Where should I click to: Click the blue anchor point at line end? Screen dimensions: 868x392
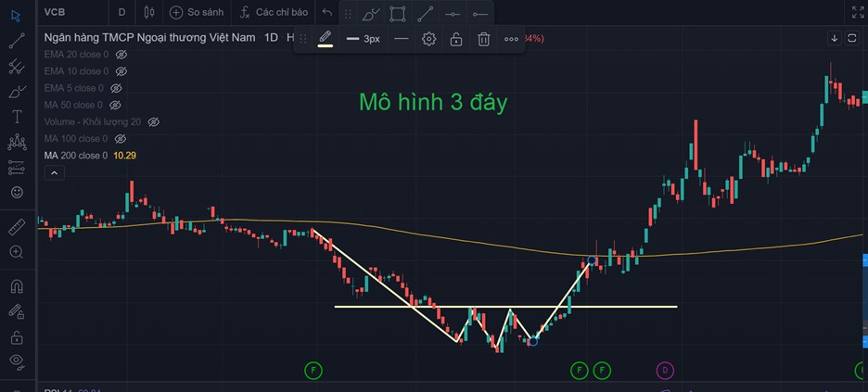(x=592, y=259)
